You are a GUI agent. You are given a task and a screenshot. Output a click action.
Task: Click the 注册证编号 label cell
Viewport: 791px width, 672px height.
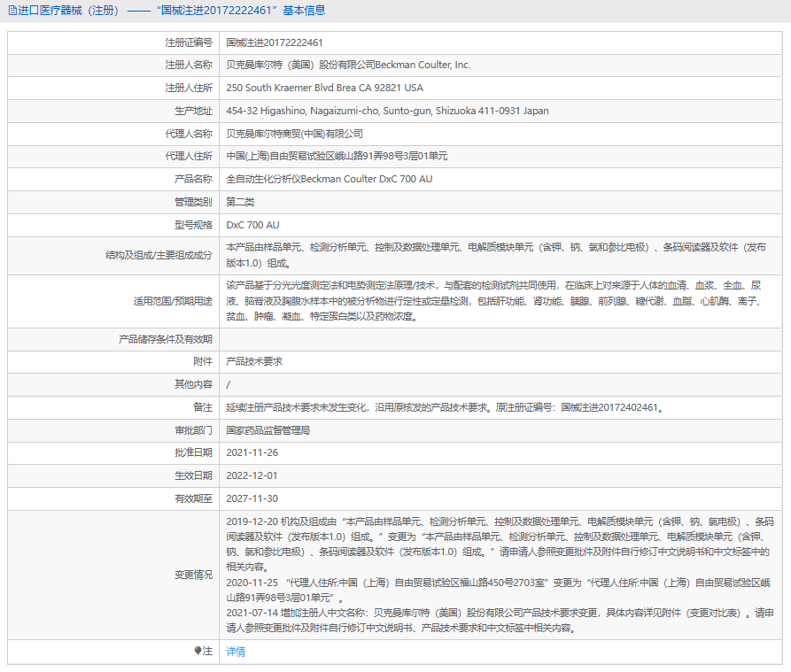[x=189, y=42]
